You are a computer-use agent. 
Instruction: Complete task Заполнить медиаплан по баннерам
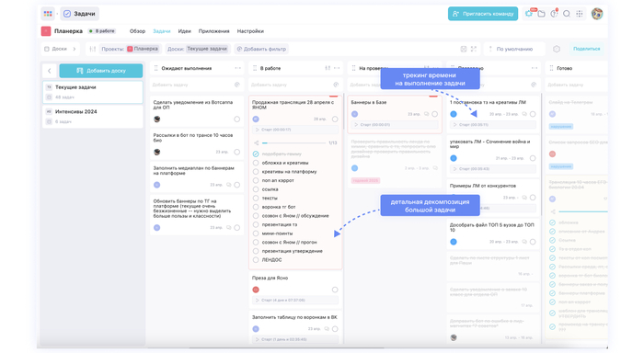tap(237, 185)
